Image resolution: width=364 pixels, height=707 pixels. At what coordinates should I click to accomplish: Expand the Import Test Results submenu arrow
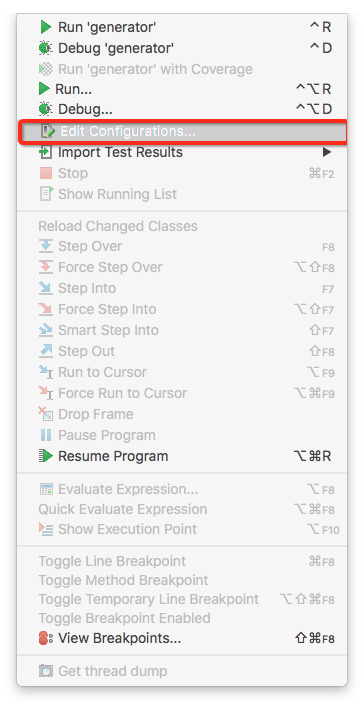click(327, 152)
